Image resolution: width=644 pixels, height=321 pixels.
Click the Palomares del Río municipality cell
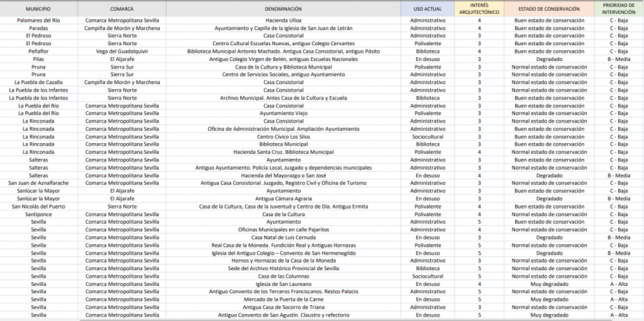[x=38, y=21]
